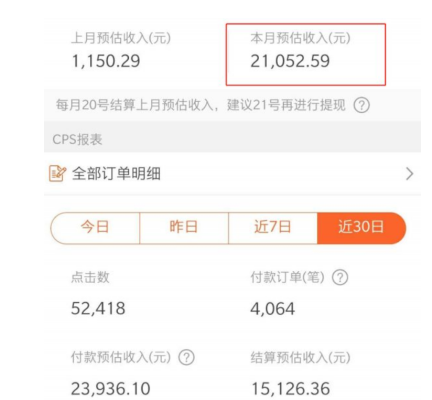Click the 上月预估收入(元) label
This screenshot has width=432, height=400.
coord(121,38)
